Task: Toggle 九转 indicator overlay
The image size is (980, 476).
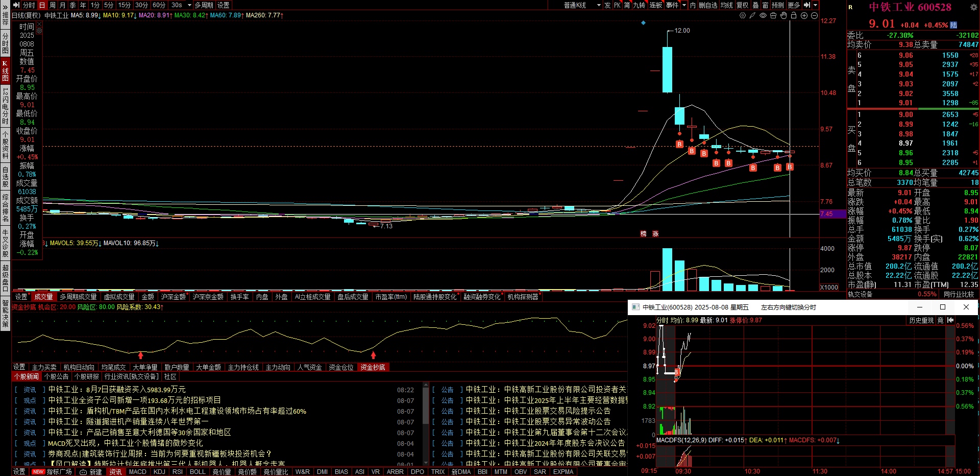Action: (639, 5)
